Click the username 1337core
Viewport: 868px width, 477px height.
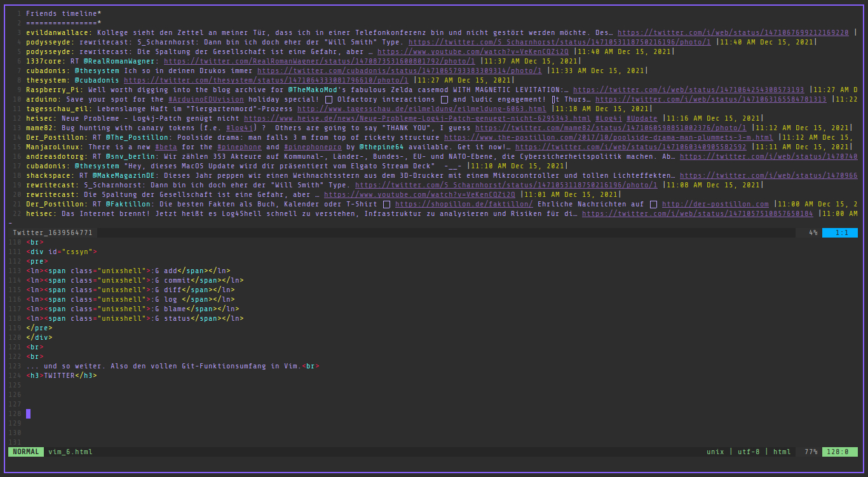pyautogui.click(x=44, y=61)
